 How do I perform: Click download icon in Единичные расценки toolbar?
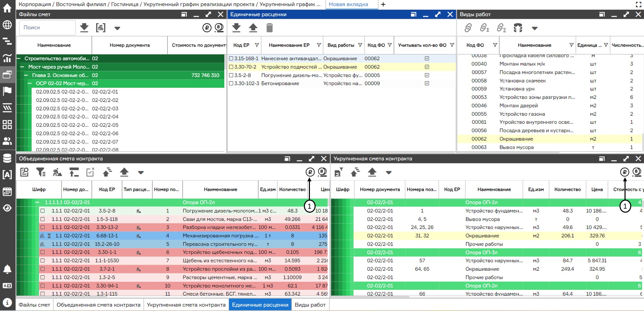click(236, 28)
